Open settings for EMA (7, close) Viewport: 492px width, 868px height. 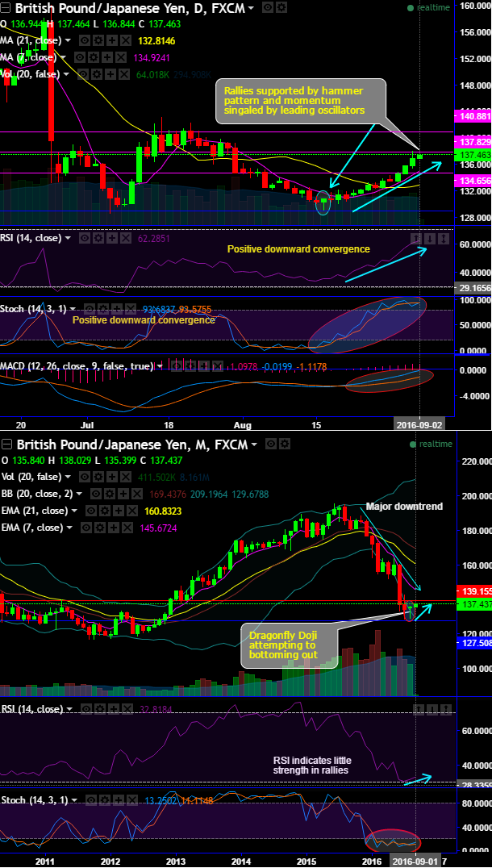(x=100, y=528)
